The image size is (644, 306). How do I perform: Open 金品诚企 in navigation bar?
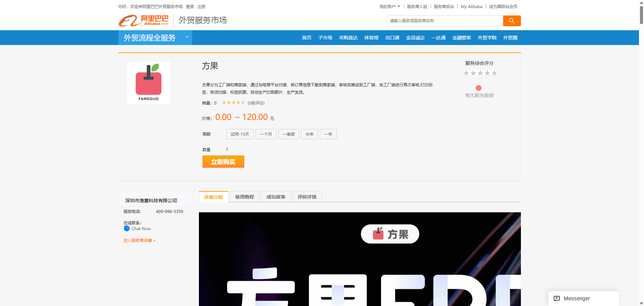pyautogui.click(x=416, y=38)
